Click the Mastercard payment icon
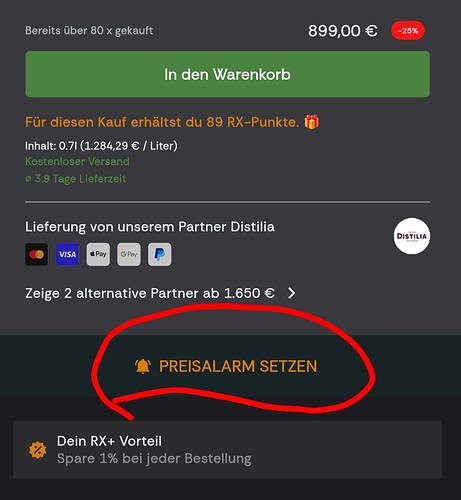The height and width of the screenshot is (500, 461). click(x=37, y=254)
